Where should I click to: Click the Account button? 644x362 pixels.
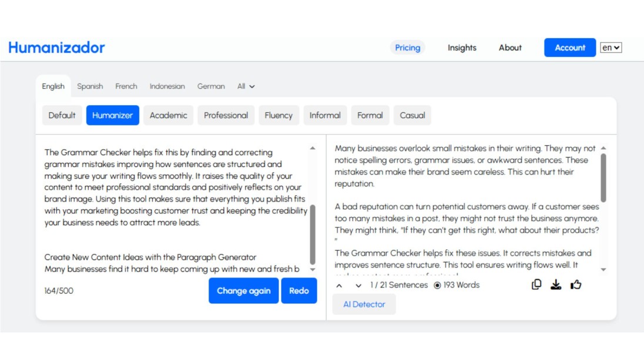pos(570,48)
